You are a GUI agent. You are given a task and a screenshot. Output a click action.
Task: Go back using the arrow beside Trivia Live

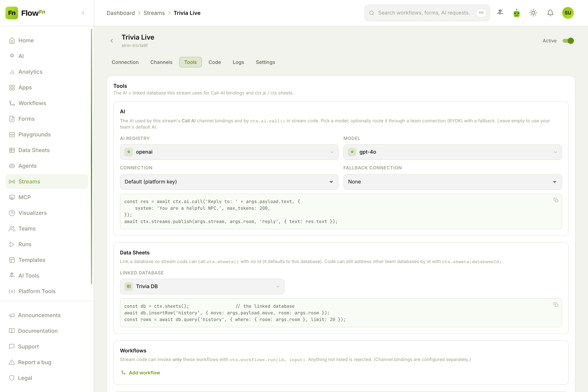pyautogui.click(x=112, y=41)
